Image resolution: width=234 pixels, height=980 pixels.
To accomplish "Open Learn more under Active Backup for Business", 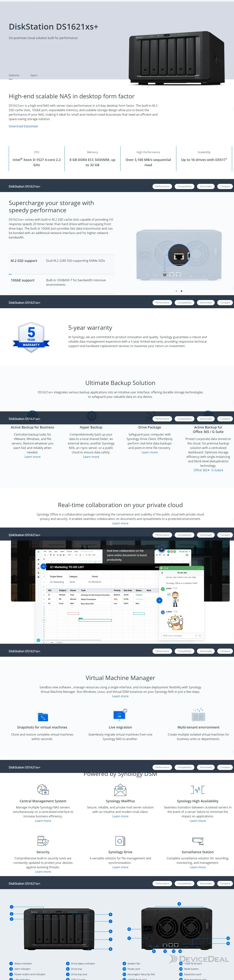I will coord(32,457).
